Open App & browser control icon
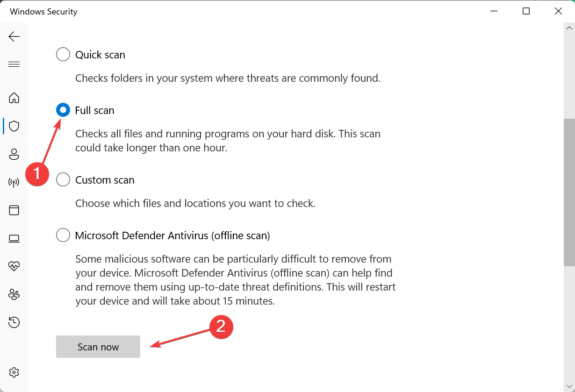This screenshot has width=575, height=392. 14,210
